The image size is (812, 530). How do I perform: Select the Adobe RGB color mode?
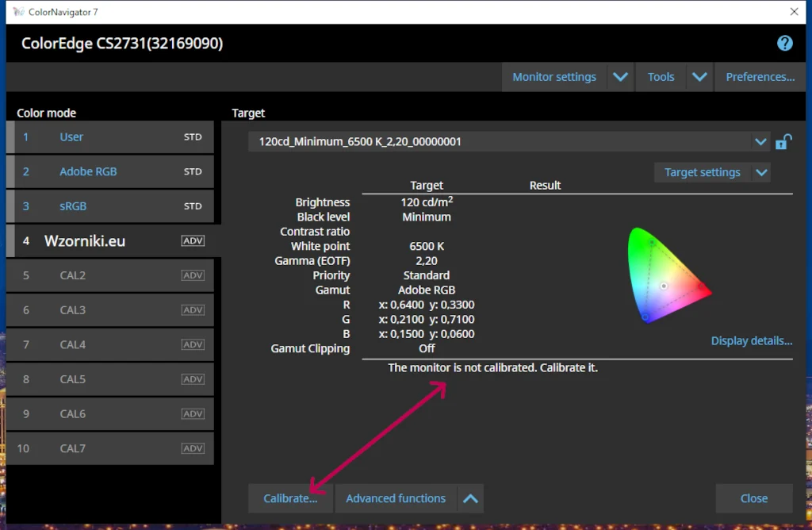tap(88, 171)
